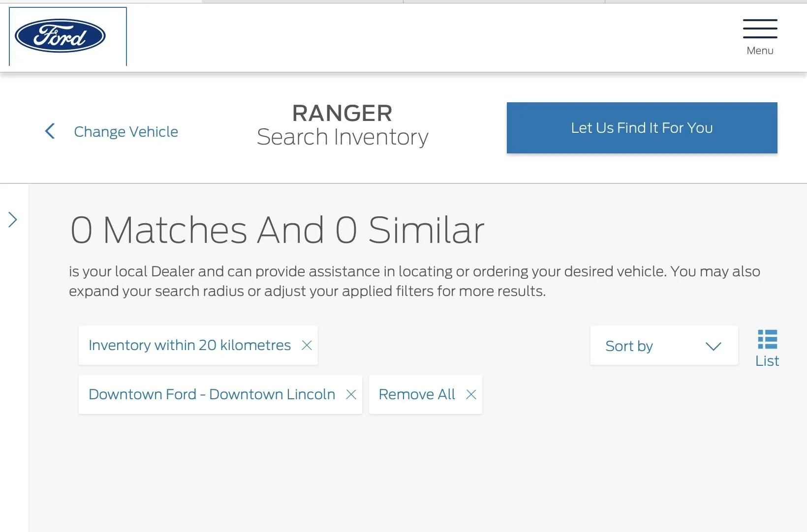Click the Inventory within 20 kilometres label
807x532 pixels.
(x=189, y=345)
